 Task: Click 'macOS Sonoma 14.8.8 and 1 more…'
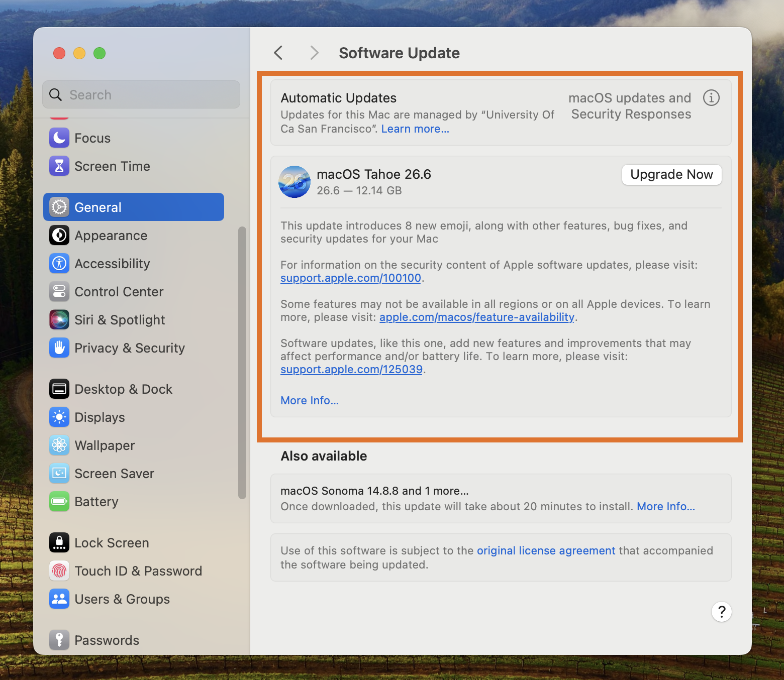[x=374, y=491]
